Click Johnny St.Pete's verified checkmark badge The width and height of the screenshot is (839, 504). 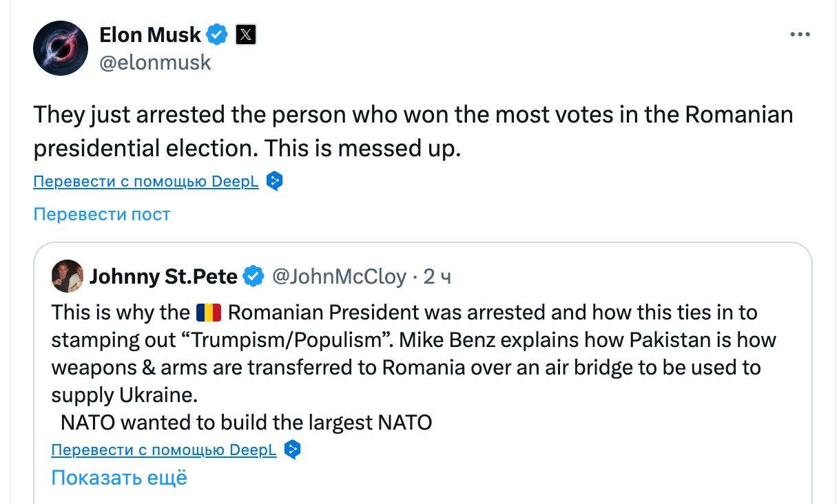point(254,277)
